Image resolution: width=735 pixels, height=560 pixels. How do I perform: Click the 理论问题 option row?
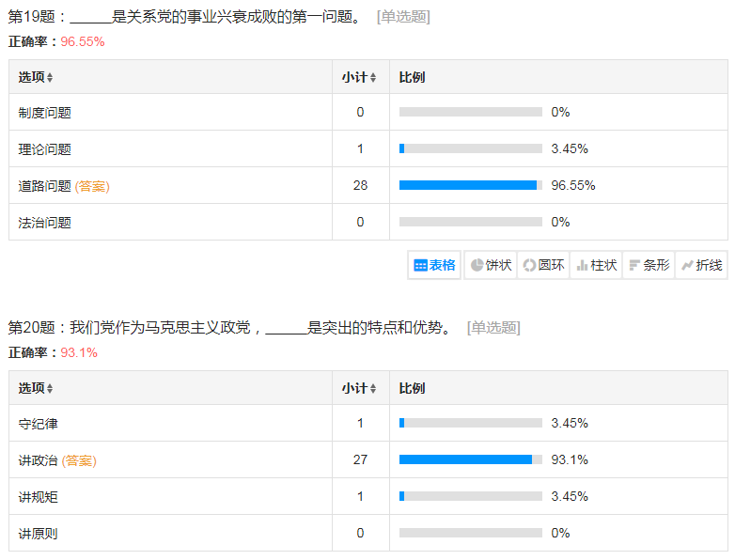tap(45, 149)
